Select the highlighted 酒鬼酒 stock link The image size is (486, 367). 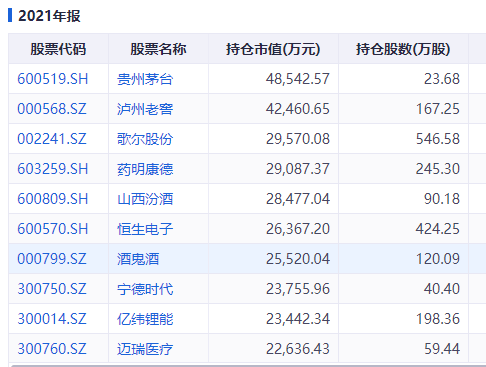pos(138,259)
